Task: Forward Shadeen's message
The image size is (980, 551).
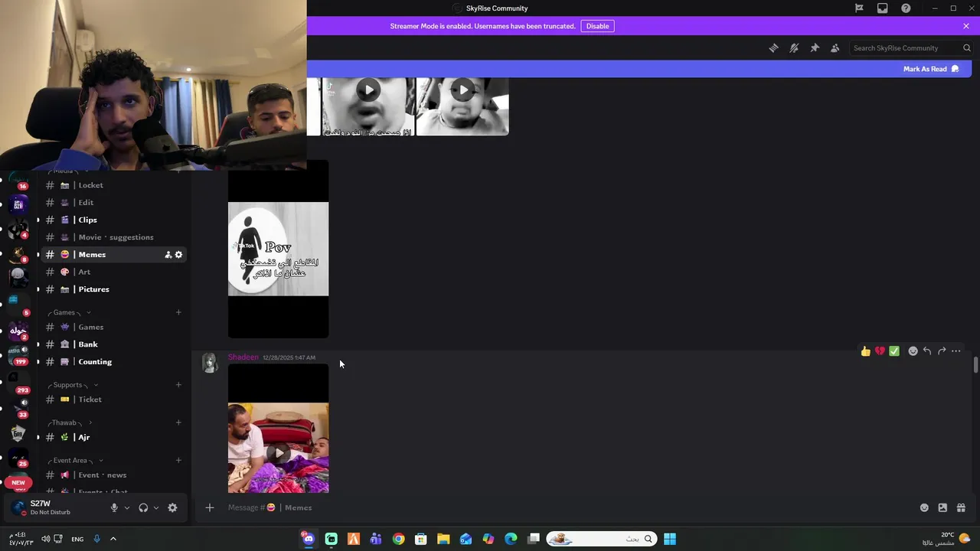Action: click(x=942, y=351)
